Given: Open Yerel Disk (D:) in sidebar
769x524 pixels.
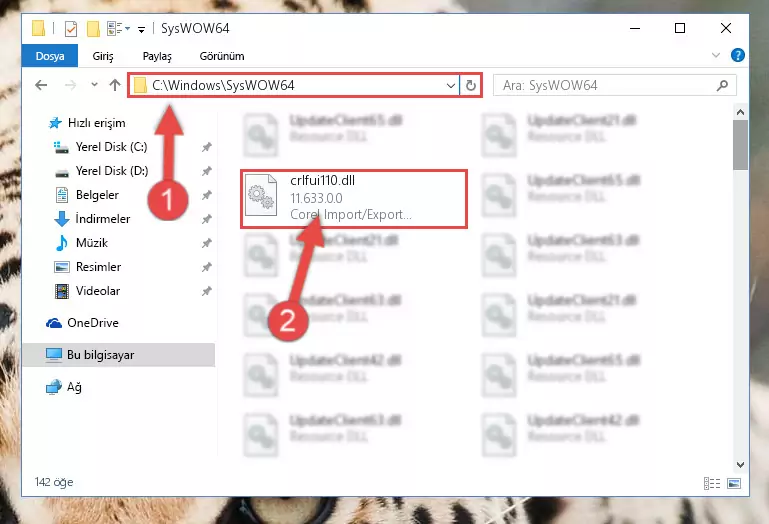Looking at the screenshot, I should point(112,171).
